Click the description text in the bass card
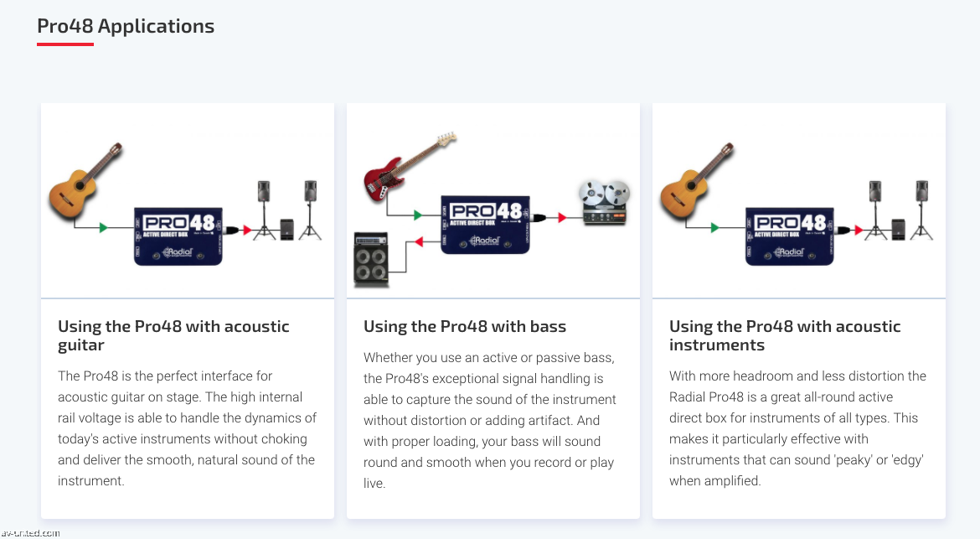Viewport: 980px width, 539px height. coord(490,420)
